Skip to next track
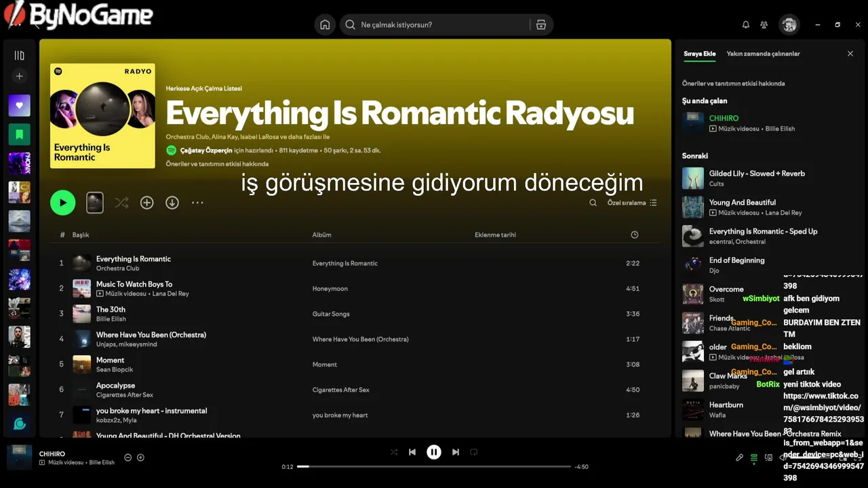 (456, 452)
